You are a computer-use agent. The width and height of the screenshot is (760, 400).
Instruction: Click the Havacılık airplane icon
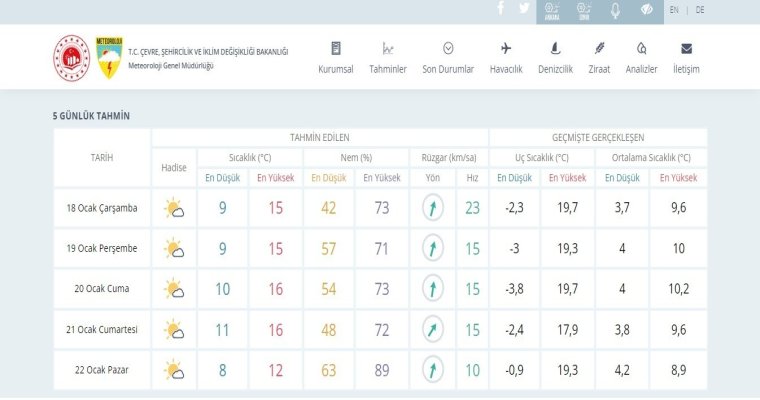506,48
